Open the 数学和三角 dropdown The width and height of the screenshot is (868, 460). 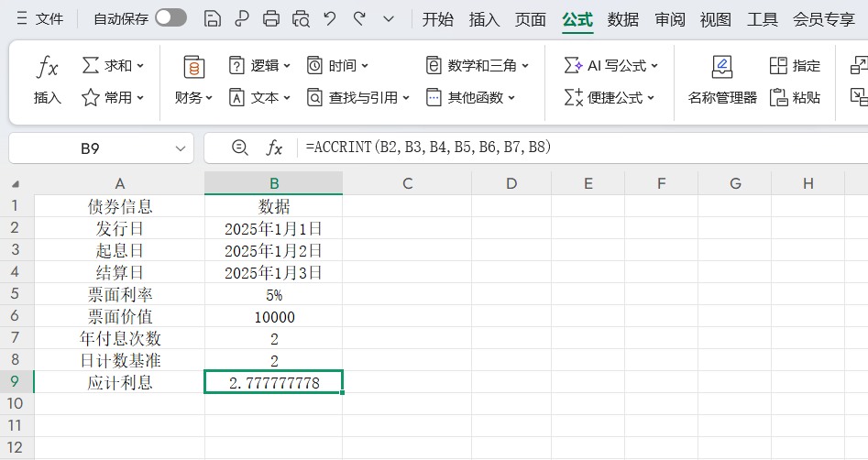[x=478, y=65]
